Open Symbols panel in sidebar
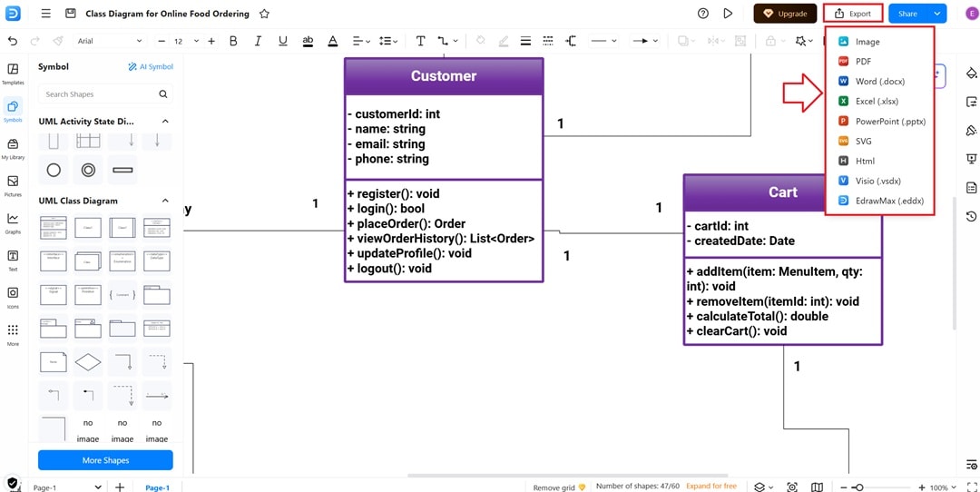This screenshot has height=492, width=980. click(x=13, y=111)
